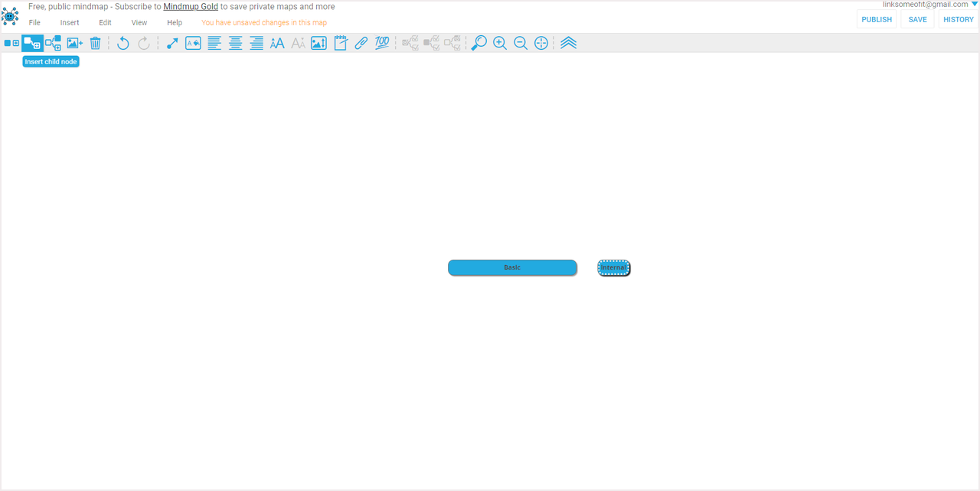980x491 pixels.
Task: Align the node text left
Action: pyautogui.click(x=214, y=43)
